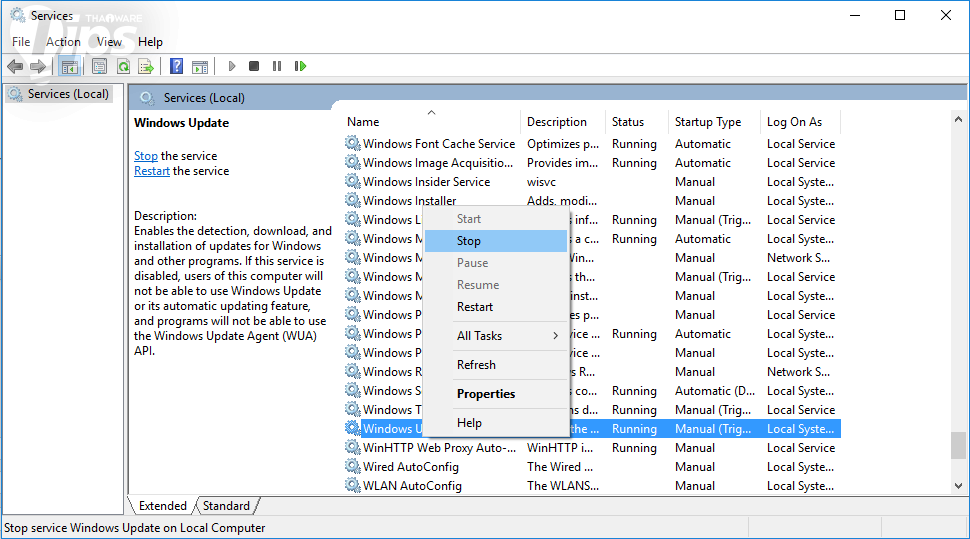
Task: Click the Restart Service toolbar icon
Action: click(x=301, y=66)
